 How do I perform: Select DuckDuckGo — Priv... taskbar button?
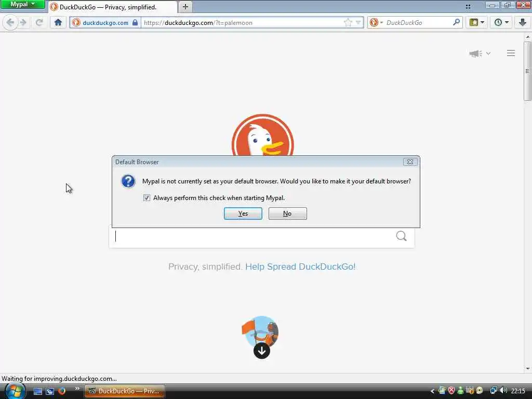[x=125, y=391]
